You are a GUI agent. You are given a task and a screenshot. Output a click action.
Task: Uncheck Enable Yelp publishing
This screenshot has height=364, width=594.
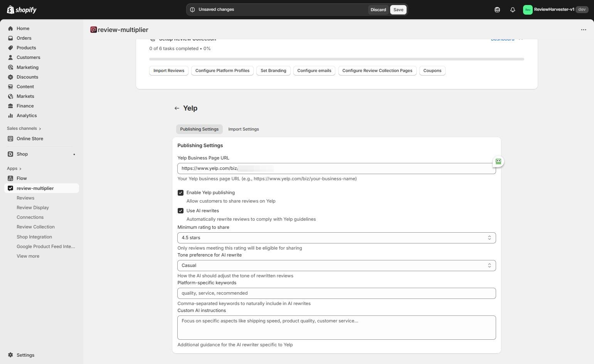180,193
